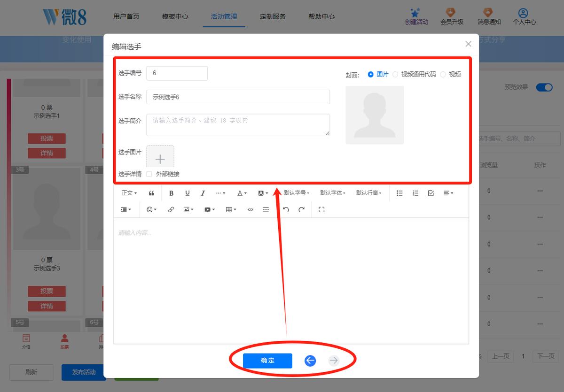Toggle bold formatting
This screenshot has height=392, width=564.
(x=171, y=193)
